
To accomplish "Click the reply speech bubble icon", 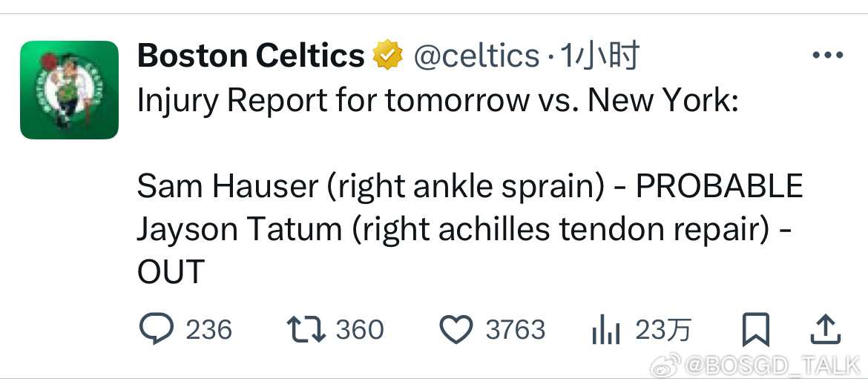I will [156, 329].
